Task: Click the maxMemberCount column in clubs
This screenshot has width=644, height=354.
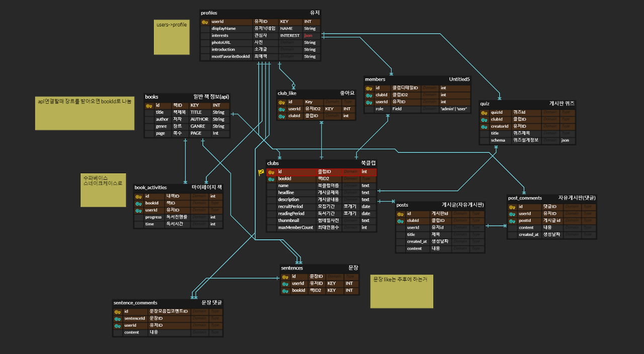Action: tap(296, 228)
